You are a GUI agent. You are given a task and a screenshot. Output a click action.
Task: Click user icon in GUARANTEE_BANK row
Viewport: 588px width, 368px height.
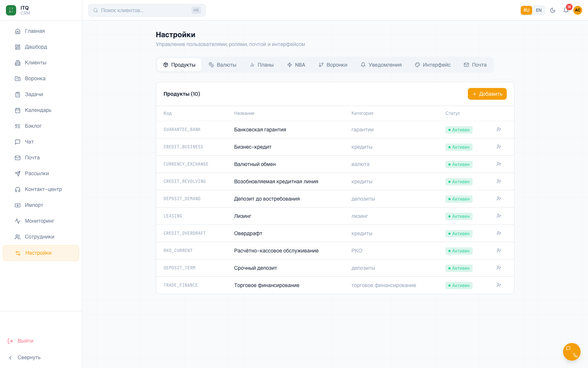pyautogui.click(x=499, y=130)
